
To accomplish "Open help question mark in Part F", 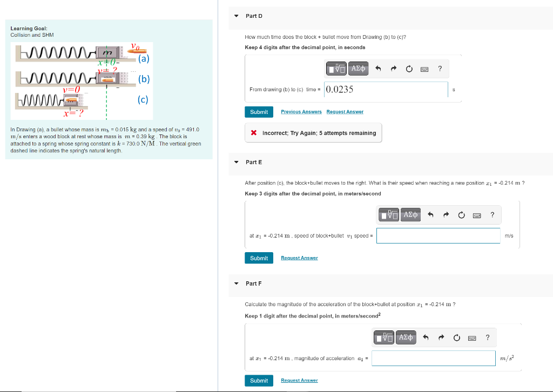I will [488, 337].
